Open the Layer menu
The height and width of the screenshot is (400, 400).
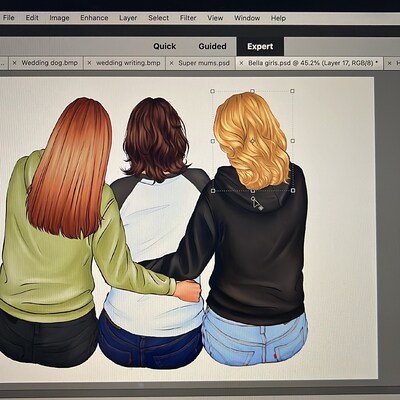[x=128, y=18]
